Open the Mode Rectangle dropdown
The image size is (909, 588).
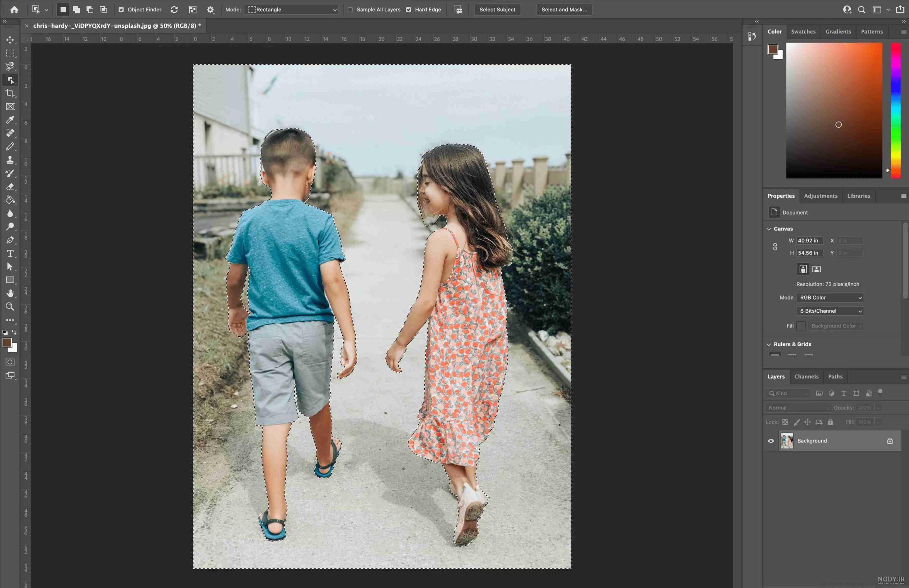(x=292, y=10)
